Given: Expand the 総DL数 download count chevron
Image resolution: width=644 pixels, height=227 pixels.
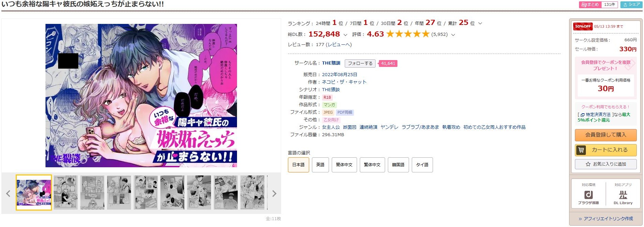Looking at the screenshot, I should click(x=345, y=35).
